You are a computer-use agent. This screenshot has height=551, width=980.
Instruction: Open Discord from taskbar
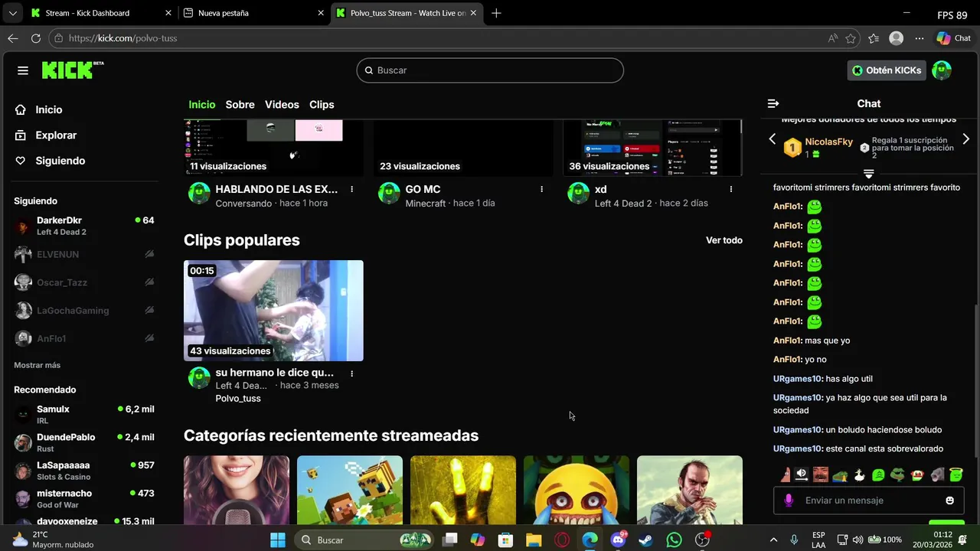[x=618, y=540]
